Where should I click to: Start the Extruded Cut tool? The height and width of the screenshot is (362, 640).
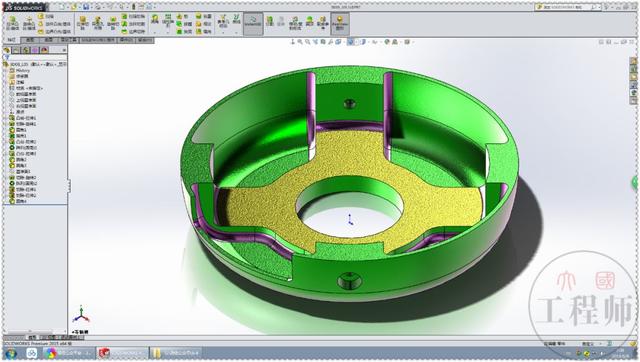[x=83, y=23]
